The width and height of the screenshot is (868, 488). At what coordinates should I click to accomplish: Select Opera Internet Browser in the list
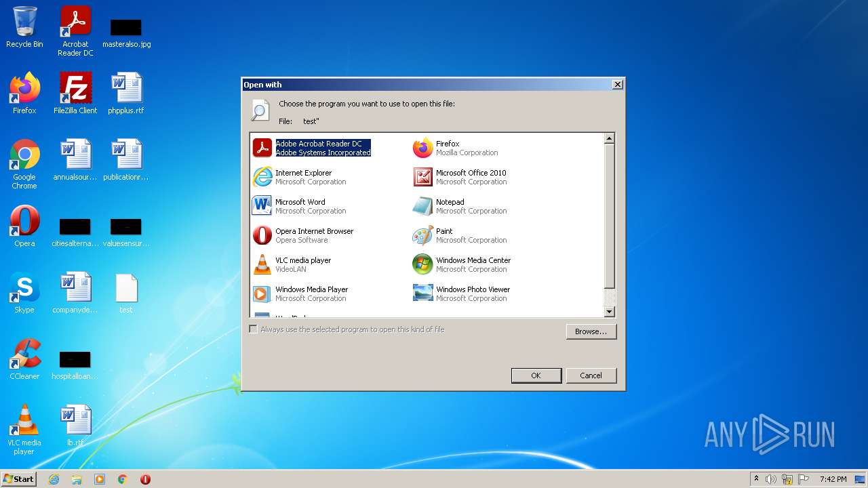(303, 235)
